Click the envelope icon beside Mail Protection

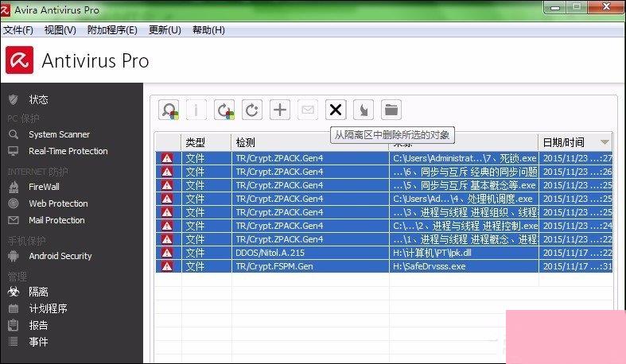click(14, 220)
